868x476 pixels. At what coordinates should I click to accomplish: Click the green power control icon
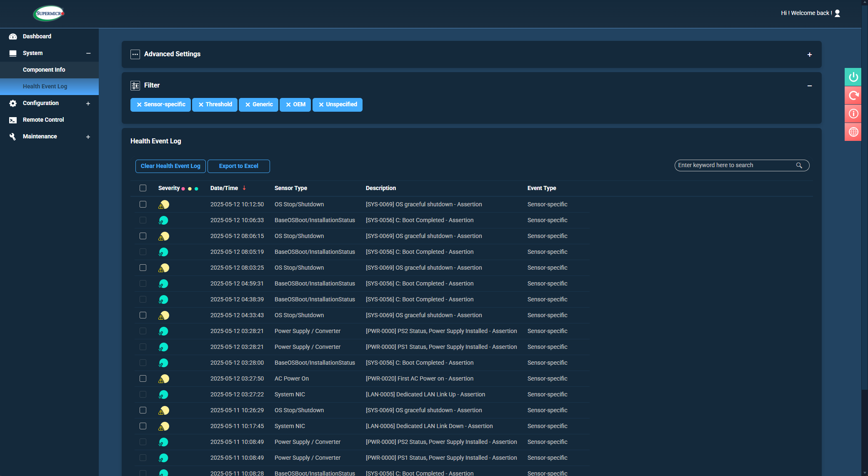pyautogui.click(x=853, y=77)
